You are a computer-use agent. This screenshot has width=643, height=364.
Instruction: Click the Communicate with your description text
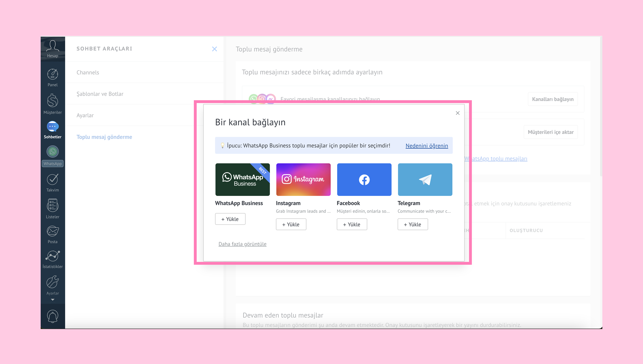click(424, 211)
